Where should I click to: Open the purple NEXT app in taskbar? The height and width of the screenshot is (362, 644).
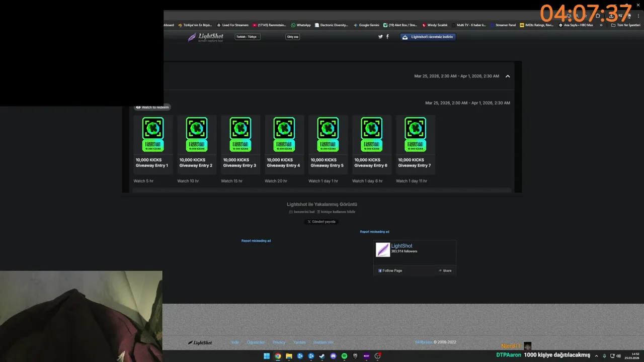(366, 356)
